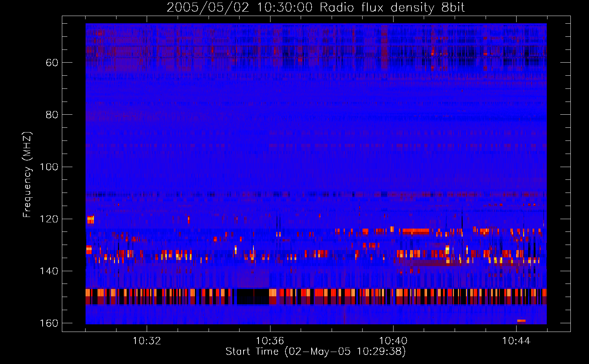Select the 160 frequency tick label
The width and height of the screenshot is (589, 364).
[49, 323]
